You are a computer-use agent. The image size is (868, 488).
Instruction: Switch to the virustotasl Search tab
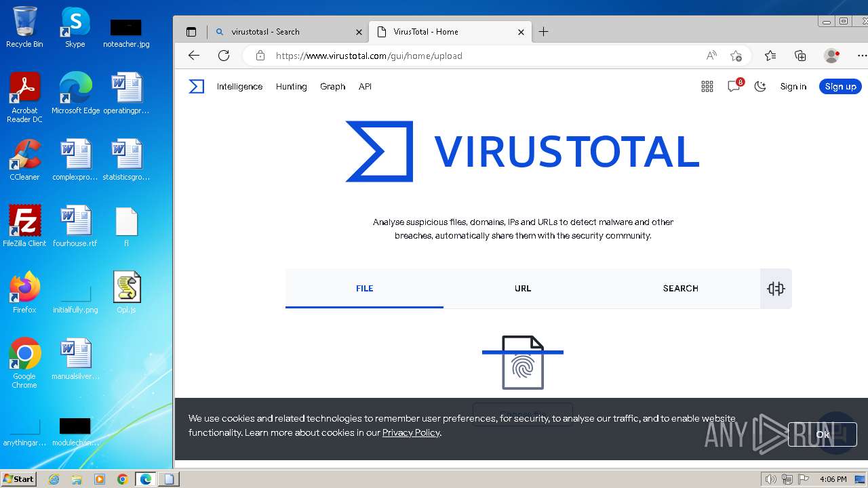point(288,32)
